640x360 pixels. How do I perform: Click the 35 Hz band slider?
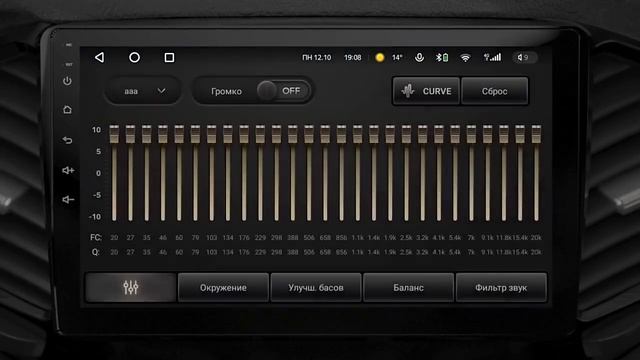pos(147,173)
